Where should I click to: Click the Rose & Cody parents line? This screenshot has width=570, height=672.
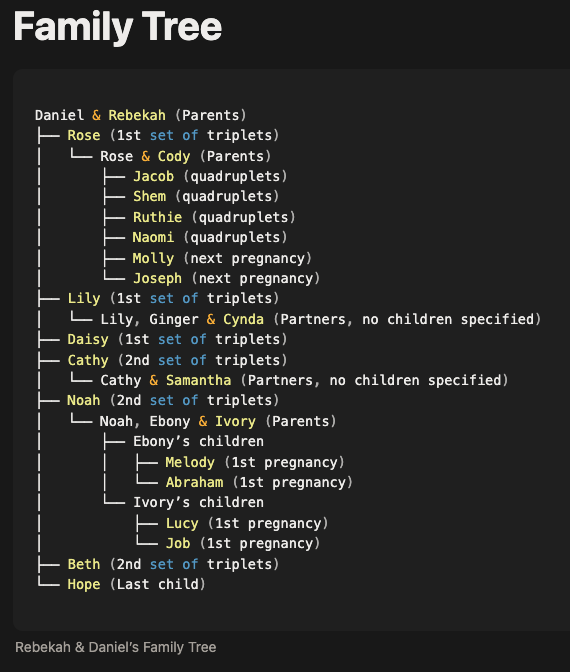pyautogui.click(x=186, y=156)
